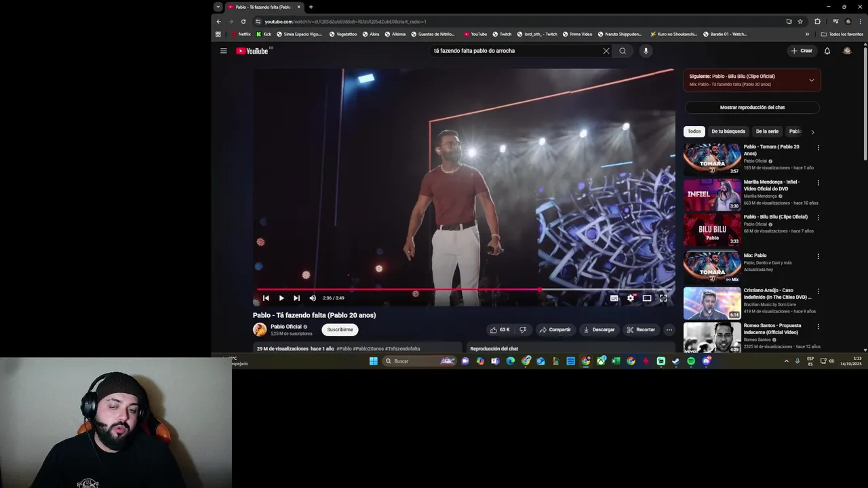
Task: Click the #Pablo20anos hashtag link
Action: coord(368,349)
